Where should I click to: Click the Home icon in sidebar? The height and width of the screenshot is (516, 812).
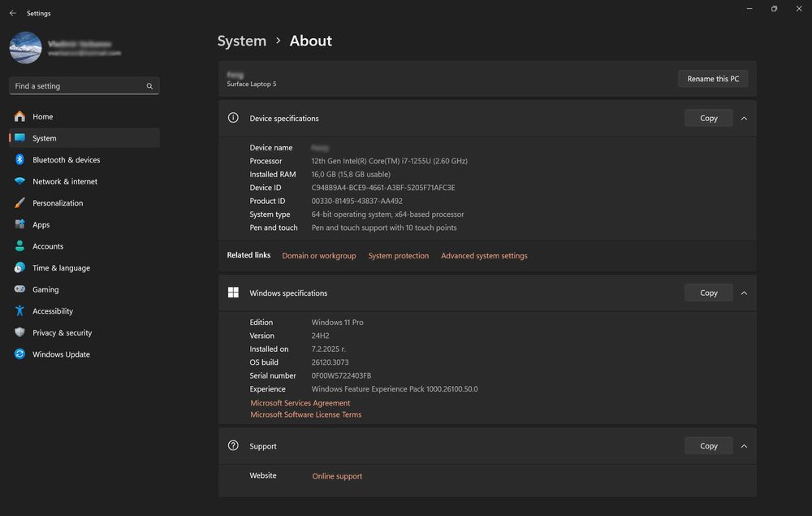(19, 116)
